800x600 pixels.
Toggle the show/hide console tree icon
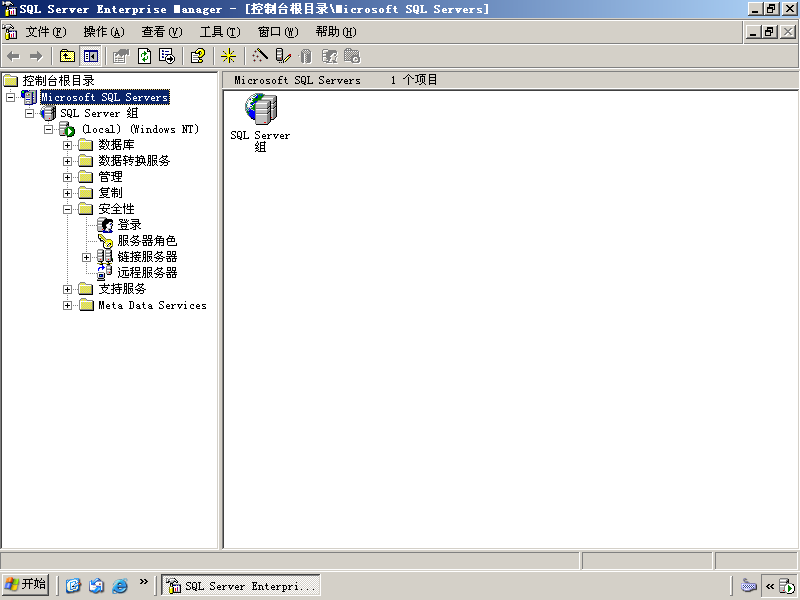[x=91, y=56]
